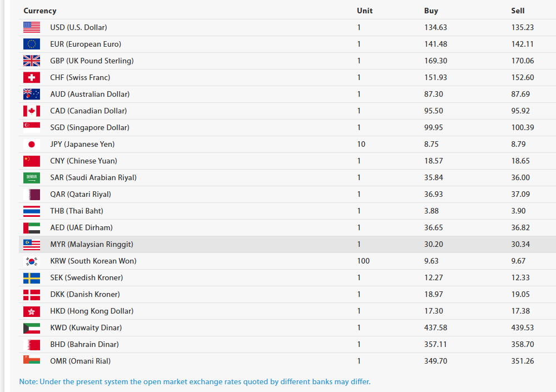Click the Buy column header
Viewport: 556px width, 392px height.
pos(431,11)
